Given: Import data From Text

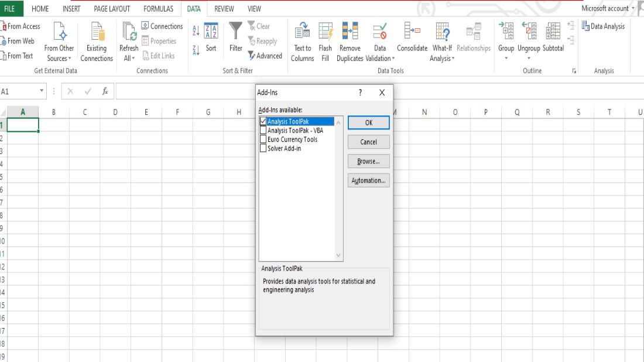Looking at the screenshot, I should coord(17,56).
